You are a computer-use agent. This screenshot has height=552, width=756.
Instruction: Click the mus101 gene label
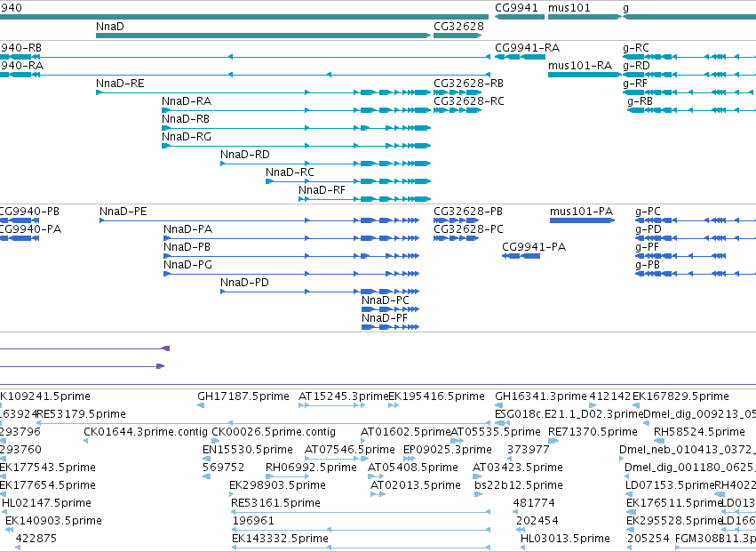[569, 8]
